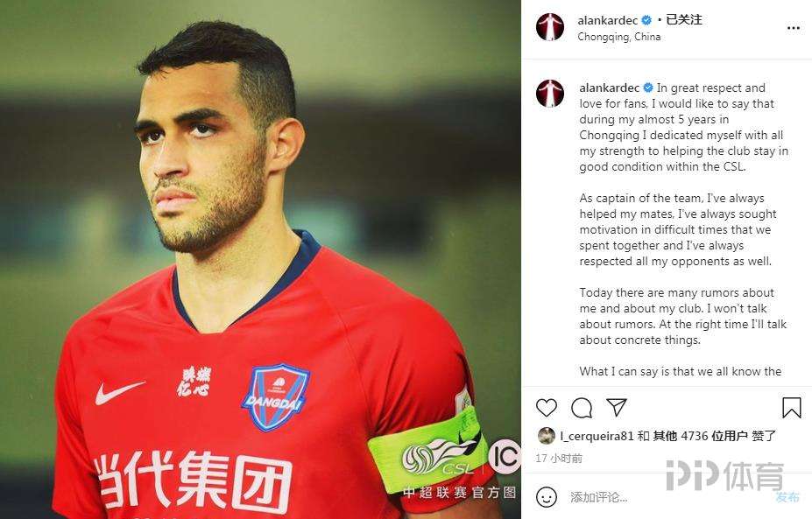Open alankardec username in the caption
812x519 pixels.
[610, 88]
